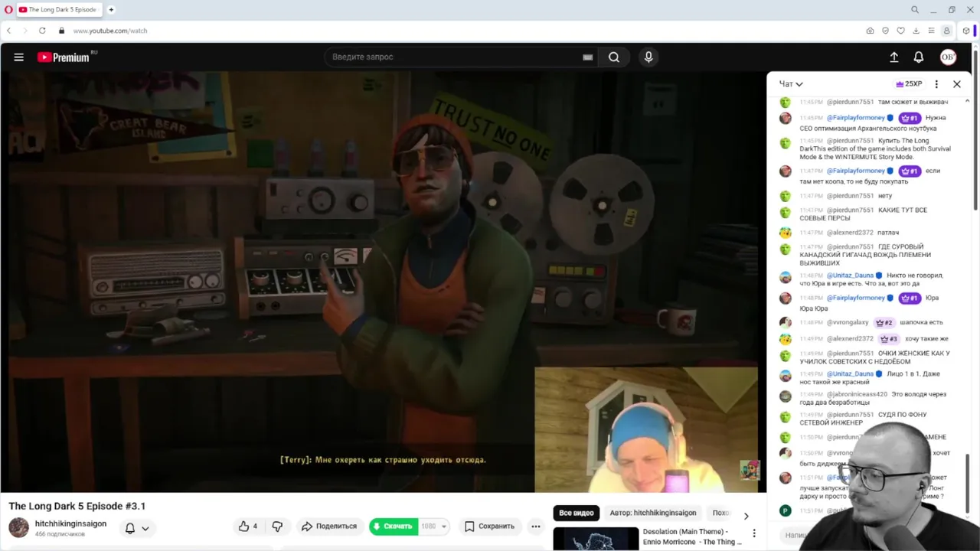This screenshot has height=551, width=980.
Task: Focus the Введите запрос search field
Action: [459, 57]
